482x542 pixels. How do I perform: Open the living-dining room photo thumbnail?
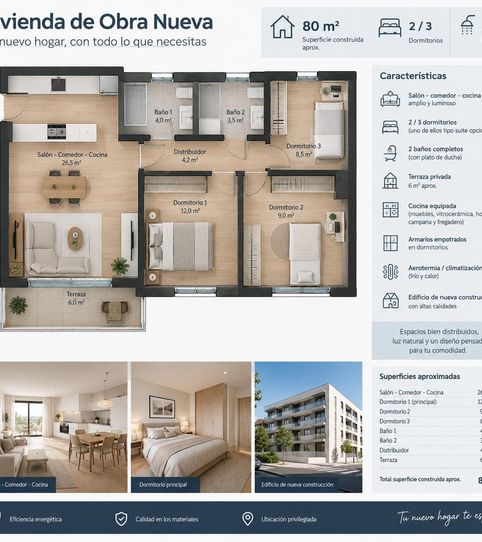coord(64,427)
